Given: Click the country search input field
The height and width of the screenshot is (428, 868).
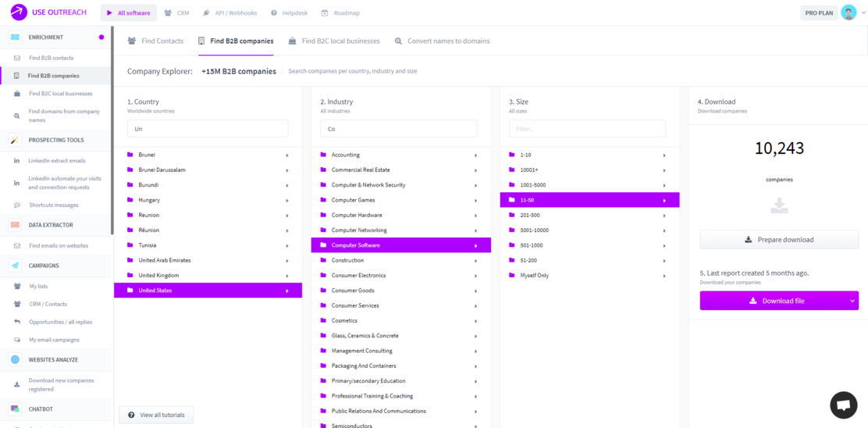Looking at the screenshot, I should tap(208, 129).
